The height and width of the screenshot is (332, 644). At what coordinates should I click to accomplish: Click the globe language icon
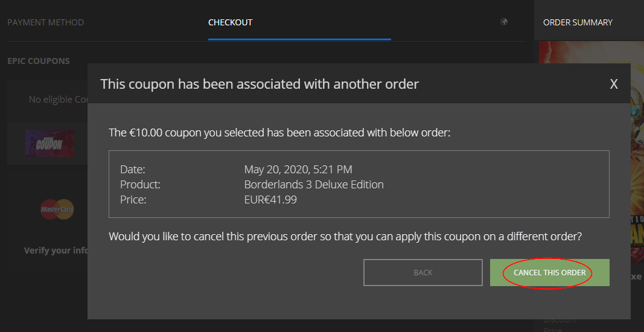(x=504, y=22)
